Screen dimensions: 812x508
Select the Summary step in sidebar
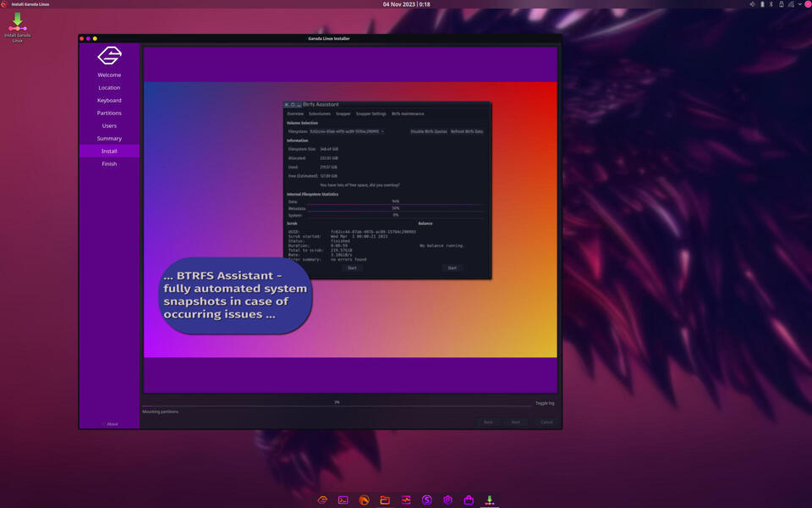coord(109,138)
